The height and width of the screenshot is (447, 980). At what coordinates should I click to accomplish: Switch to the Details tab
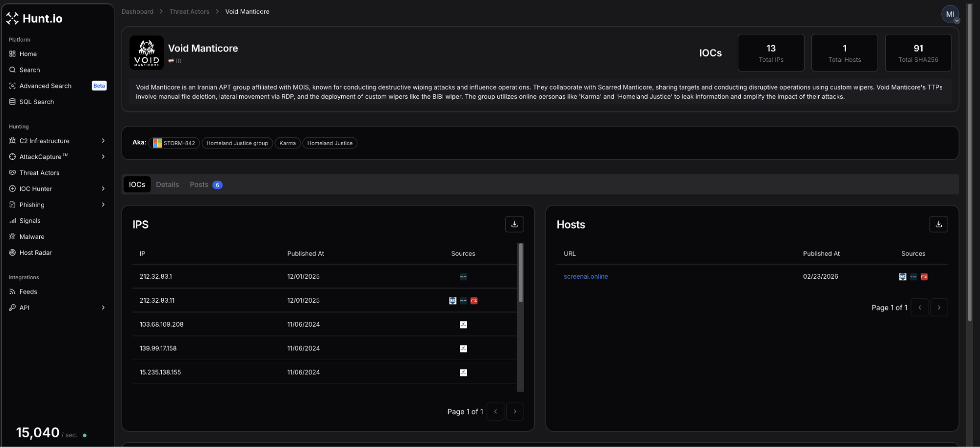[167, 184]
